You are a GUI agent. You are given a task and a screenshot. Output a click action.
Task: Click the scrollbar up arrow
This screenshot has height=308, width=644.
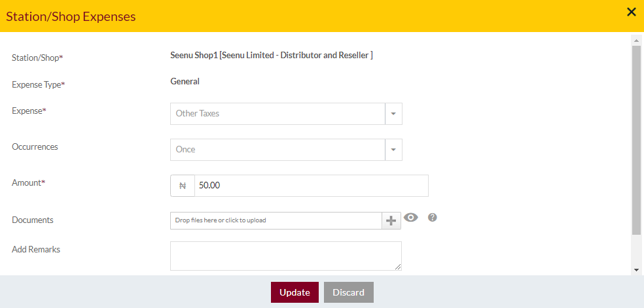pyautogui.click(x=636, y=40)
